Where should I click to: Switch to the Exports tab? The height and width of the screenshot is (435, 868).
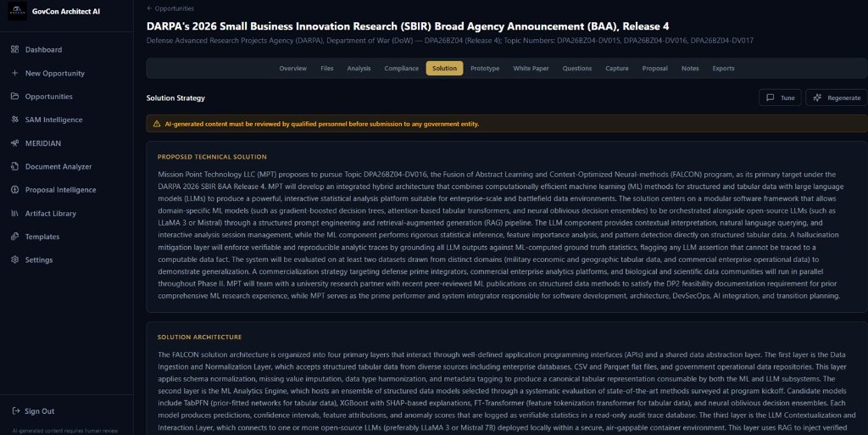click(x=724, y=68)
